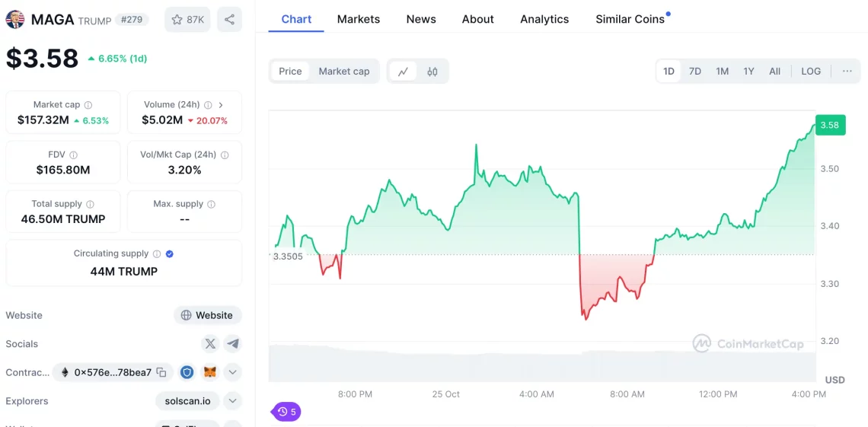This screenshot has height=427, width=868.
Task: Open the Telegram social link
Action: [233, 344]
